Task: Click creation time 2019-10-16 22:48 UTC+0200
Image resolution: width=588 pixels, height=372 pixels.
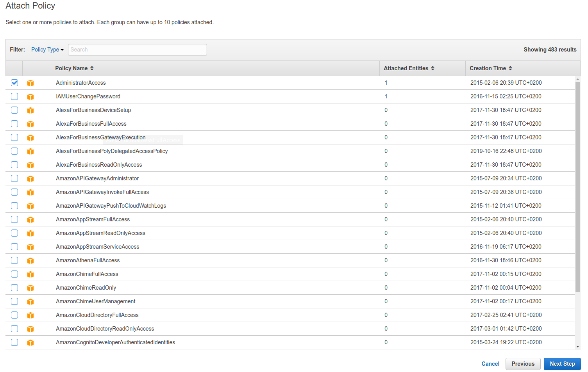Action: coord(506,151)
